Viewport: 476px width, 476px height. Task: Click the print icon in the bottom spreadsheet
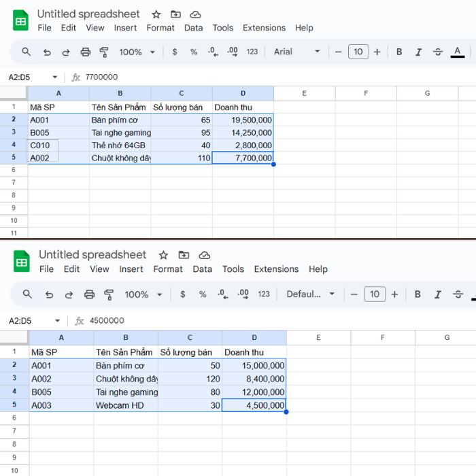pyautogui.click(x=89, y=294)
